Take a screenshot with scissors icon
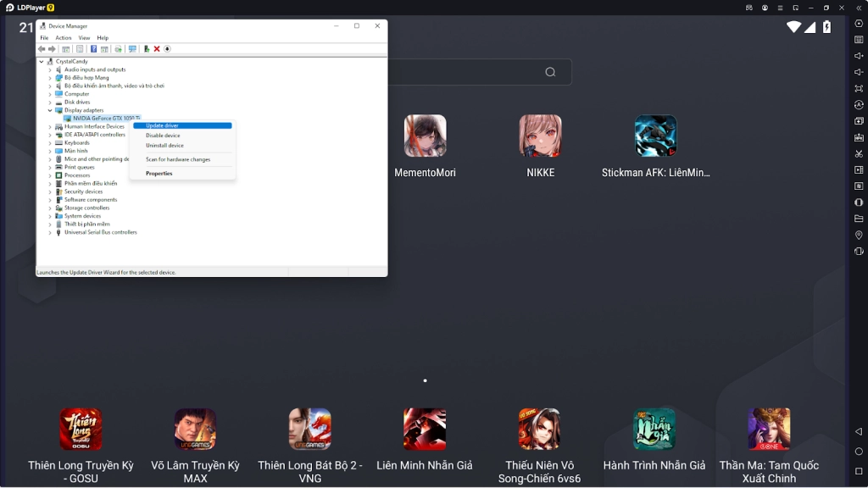The width and height of the screenshot is (868, 488). coord(859,154)
